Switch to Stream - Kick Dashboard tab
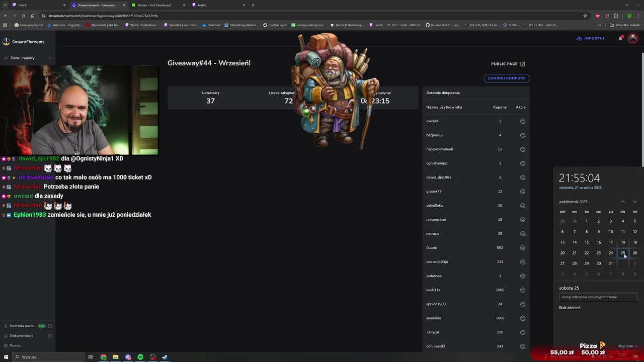 tap(158, 5)
